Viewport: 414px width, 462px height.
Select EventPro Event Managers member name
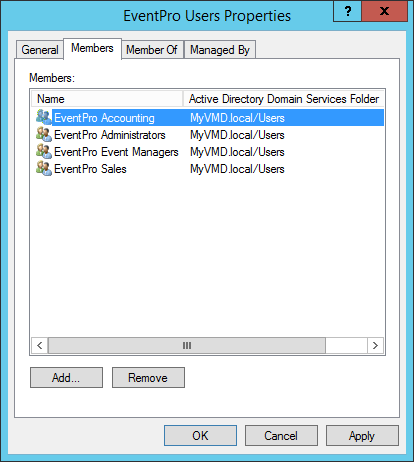(116, 152)
